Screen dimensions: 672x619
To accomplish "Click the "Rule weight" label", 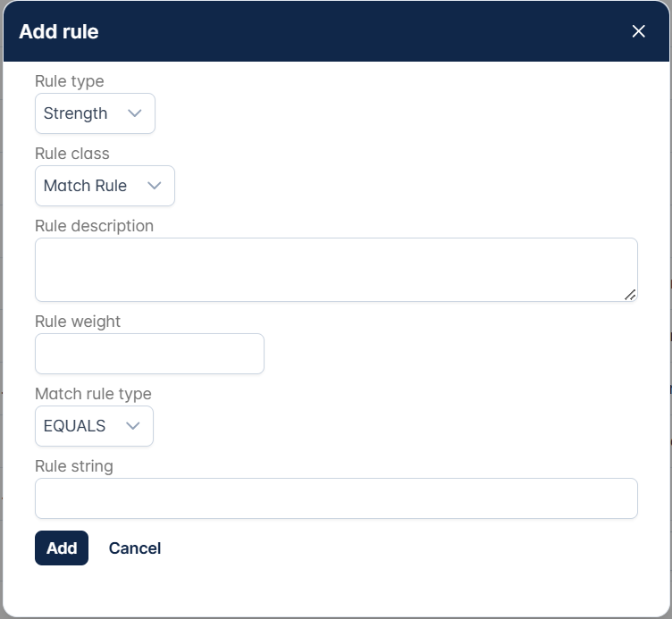I will pyautogui.click(x=77, y=322).
